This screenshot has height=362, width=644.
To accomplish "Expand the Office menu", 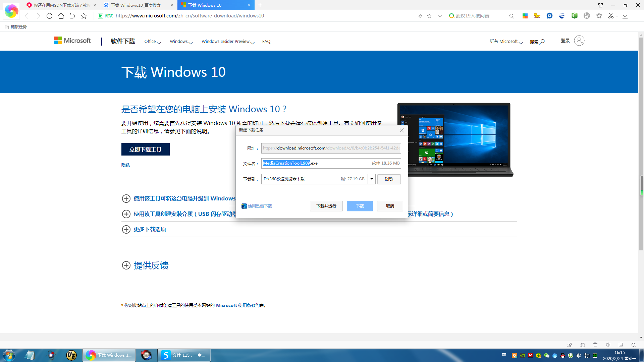I will [153, 42].
